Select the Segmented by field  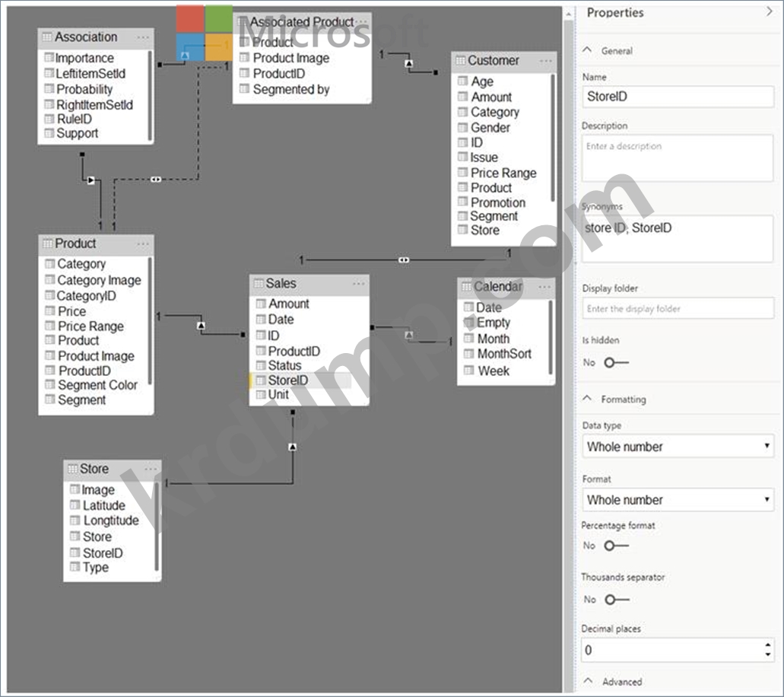point(291,90)
